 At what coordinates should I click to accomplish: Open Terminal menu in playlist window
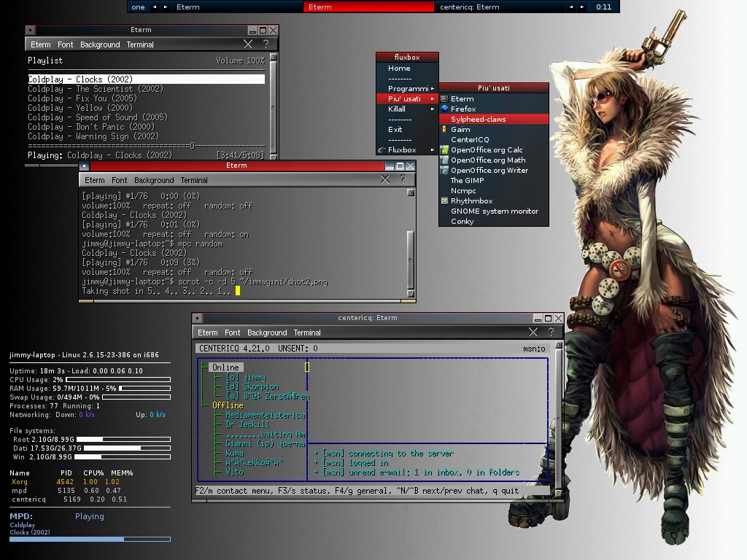coord(140,44)
